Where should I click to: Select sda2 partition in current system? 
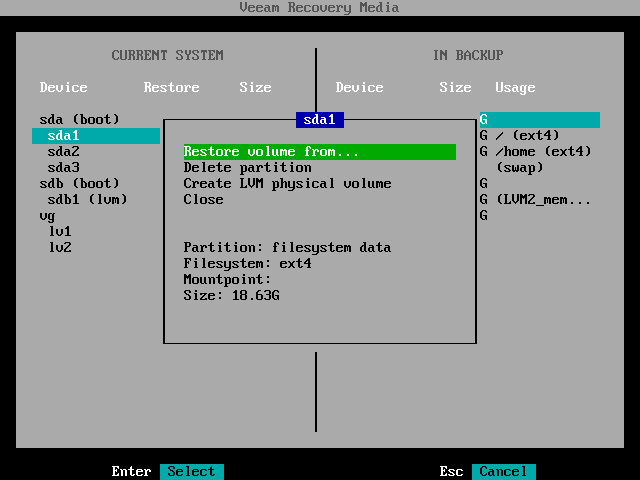click(63, 151)
